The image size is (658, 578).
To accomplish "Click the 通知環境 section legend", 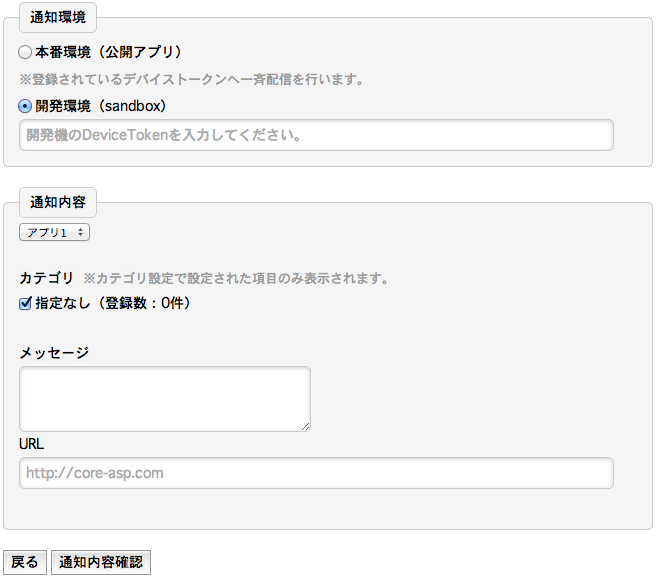I will pyautogui.click(x=58, y=18).
